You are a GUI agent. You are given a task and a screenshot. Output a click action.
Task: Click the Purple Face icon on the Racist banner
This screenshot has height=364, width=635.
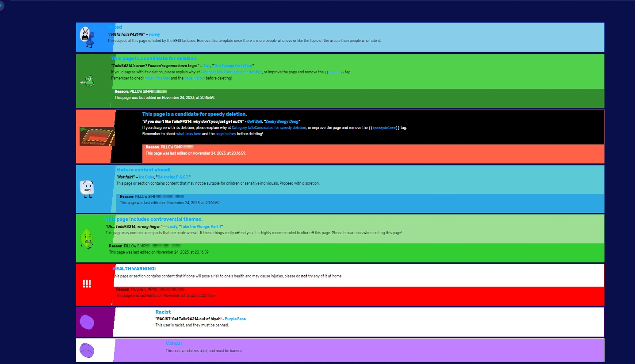pyautogui.click(x=87, y=322)
